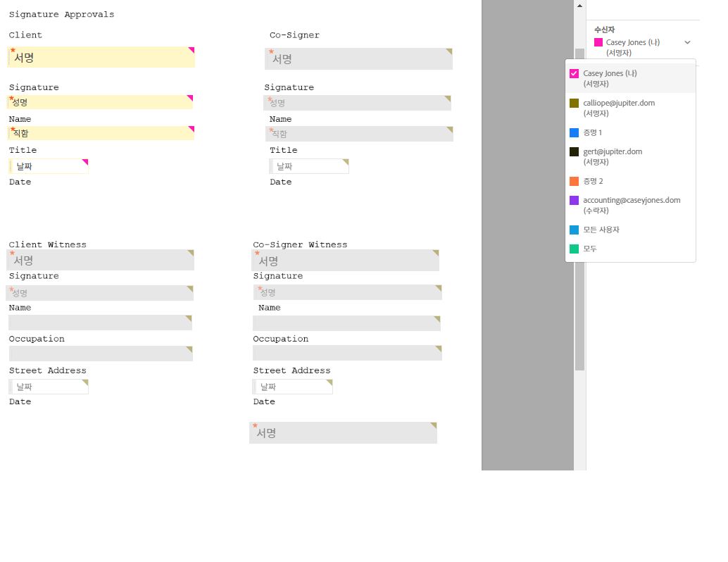The height and width of the screenshot is (562, 728).
Task: Click the bottom standalone 서명 signature field
Action: point(343,433)
